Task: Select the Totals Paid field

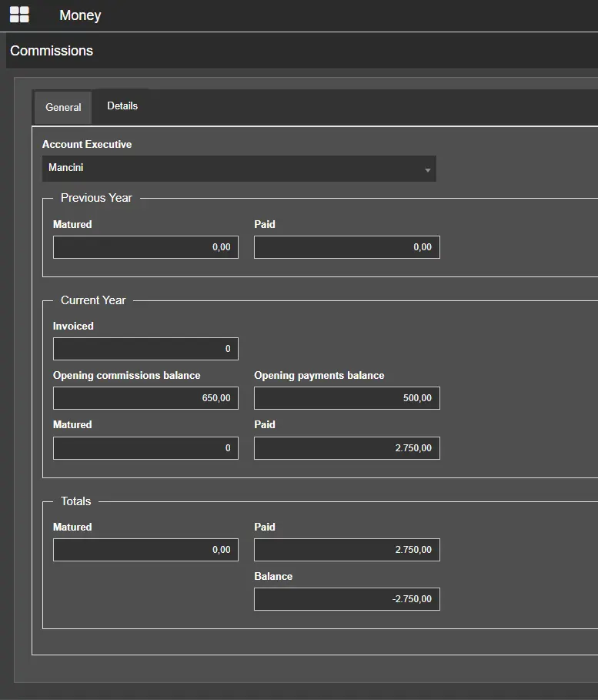Action: click(346, 550)
